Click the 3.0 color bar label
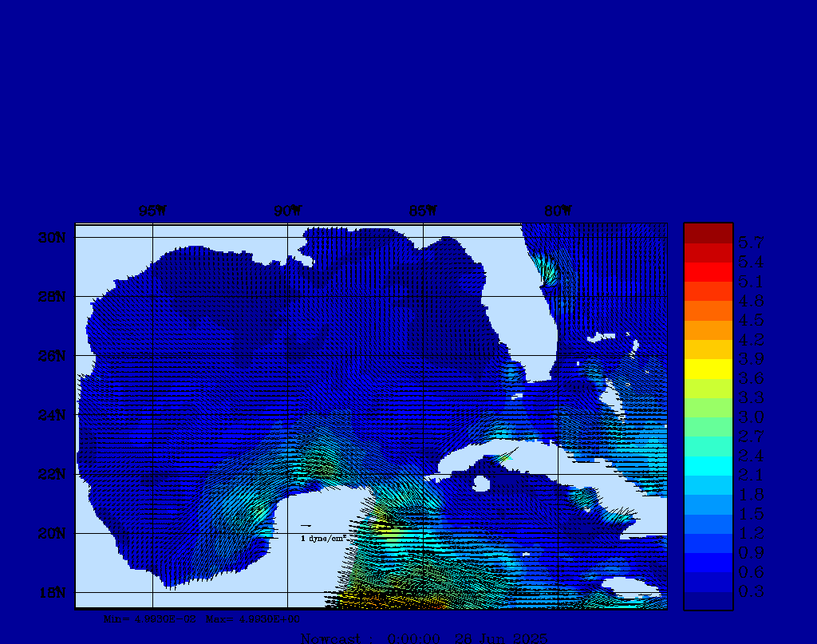Screen dimensions: 817x644 point(751,417)
